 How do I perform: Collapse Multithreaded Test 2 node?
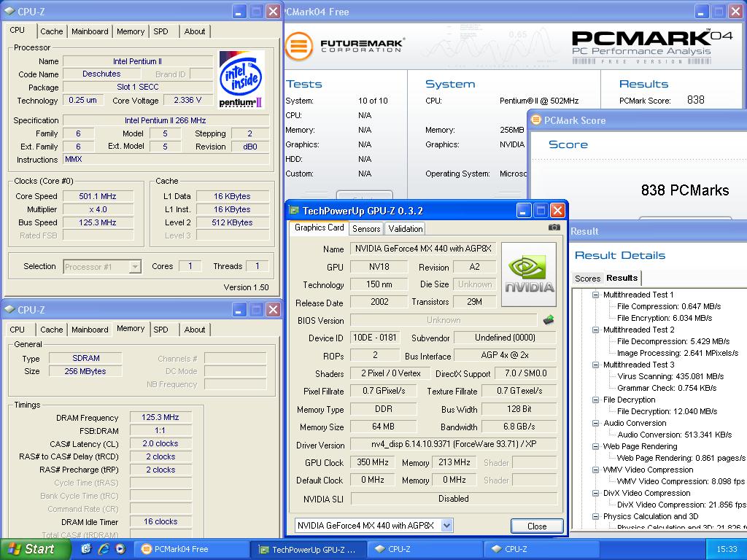pos(595,330)
